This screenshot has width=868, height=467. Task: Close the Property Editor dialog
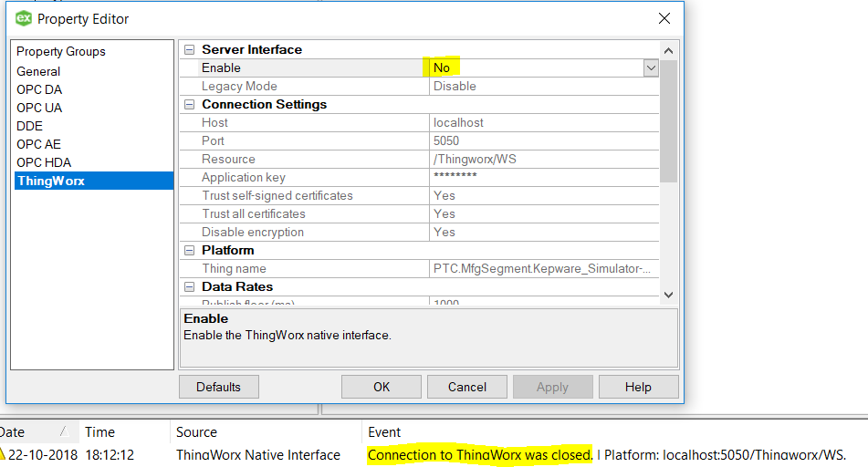[x=664, y=18]
